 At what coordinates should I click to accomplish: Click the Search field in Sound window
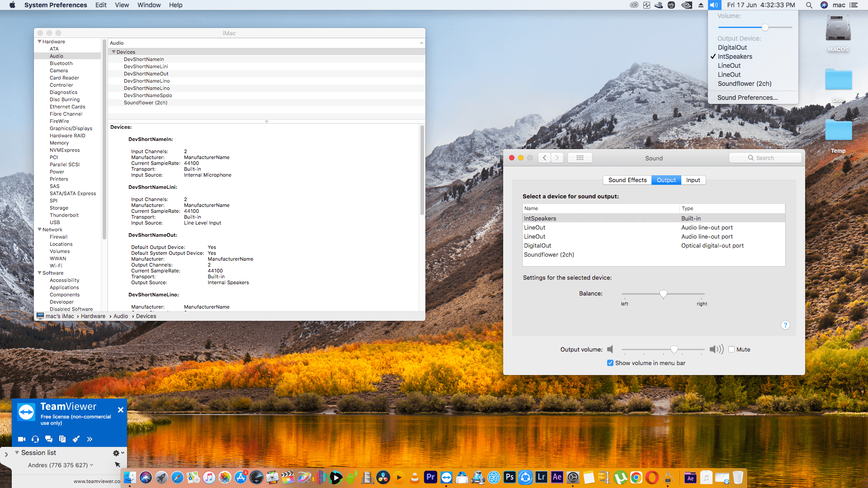pos(765,157)
